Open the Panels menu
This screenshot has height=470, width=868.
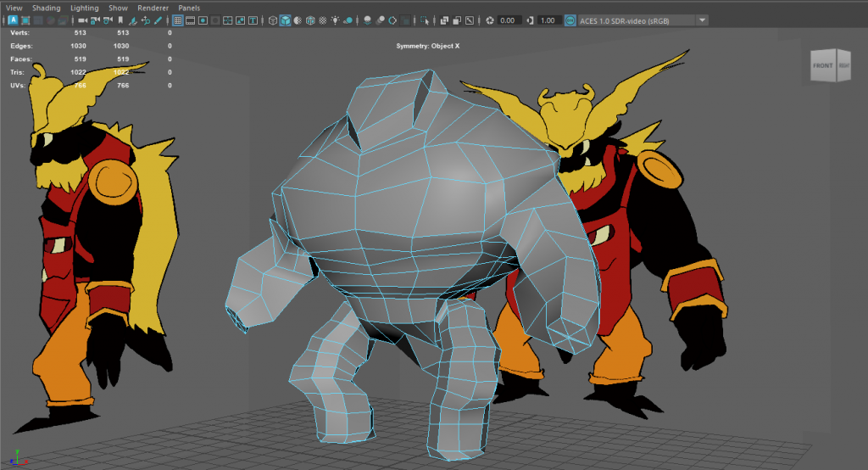(x=189, y=8)
